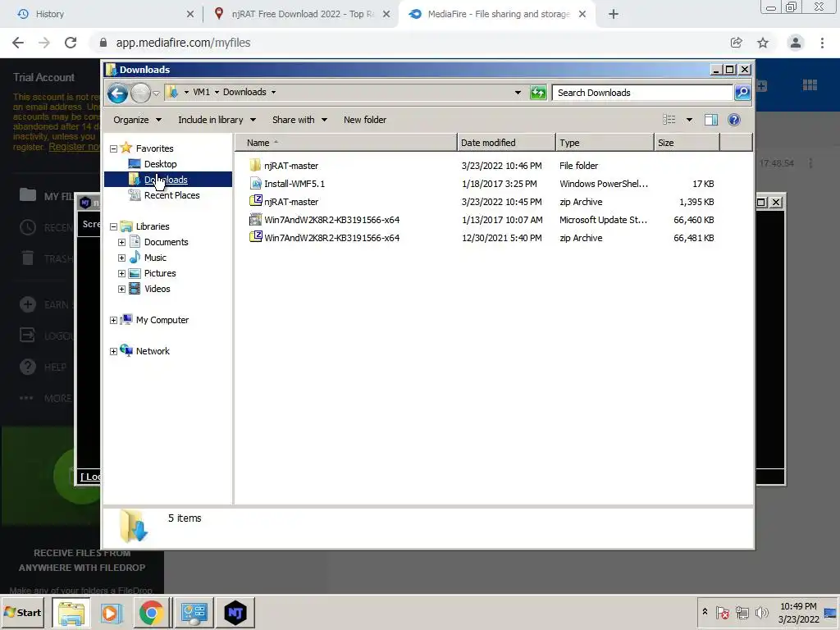Click the search magnifier icon in Downloads
840x630 pixels.
pos(742,93)
